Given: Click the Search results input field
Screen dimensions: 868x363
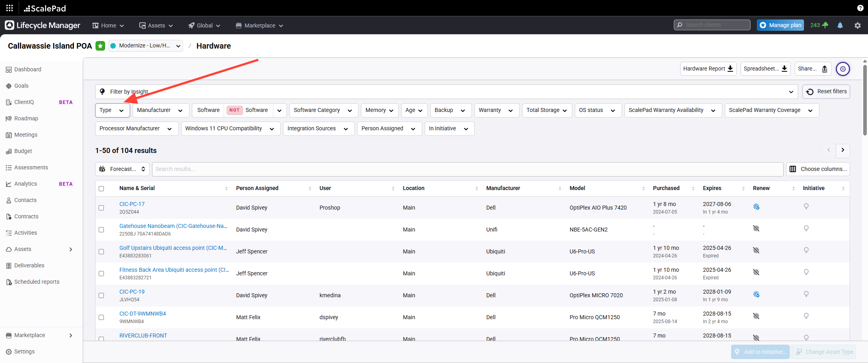Looking at the screenshot, I should coord(467,169).
